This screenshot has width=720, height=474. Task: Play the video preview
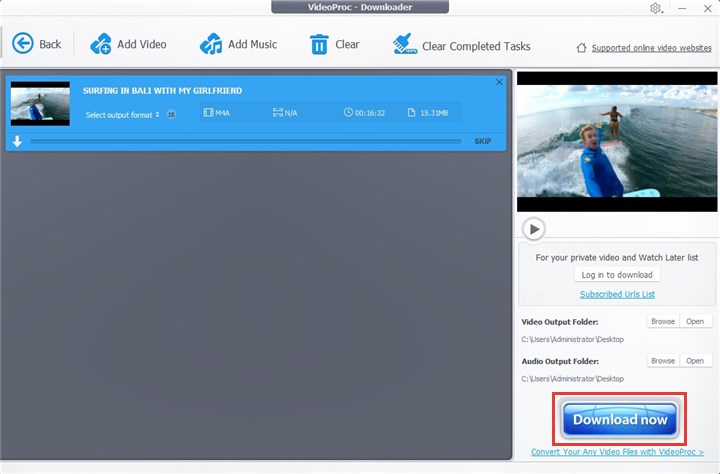tap(534, 229)
